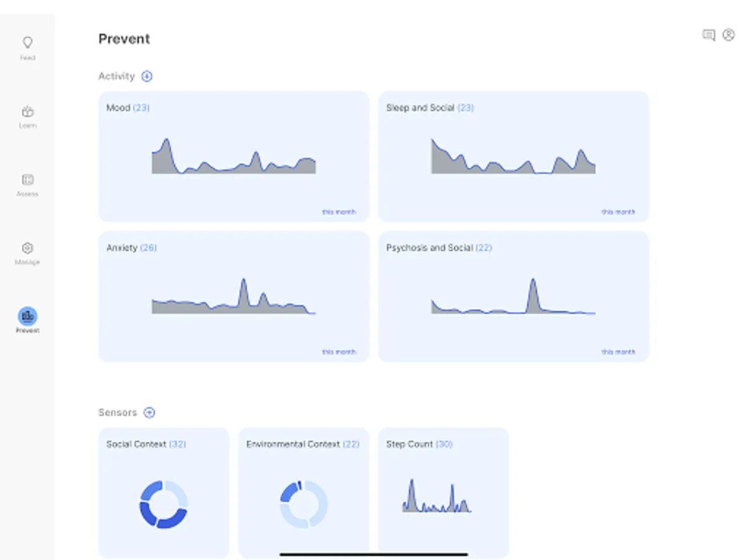Open the Mood chart card
This screenshot has height=560, width=747.
[x=233, y=157]
